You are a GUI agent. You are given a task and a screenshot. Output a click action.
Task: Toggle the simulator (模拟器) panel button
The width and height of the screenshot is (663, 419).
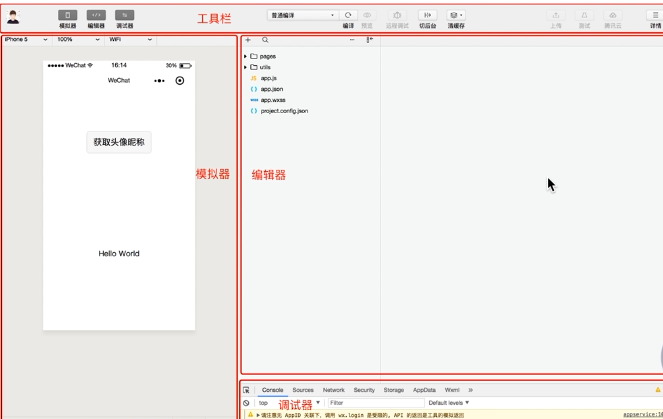click(68, 15)
